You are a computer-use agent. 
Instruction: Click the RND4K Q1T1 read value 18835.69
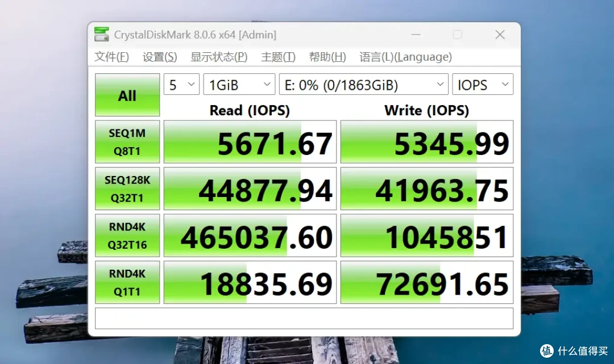coord(250,283)
